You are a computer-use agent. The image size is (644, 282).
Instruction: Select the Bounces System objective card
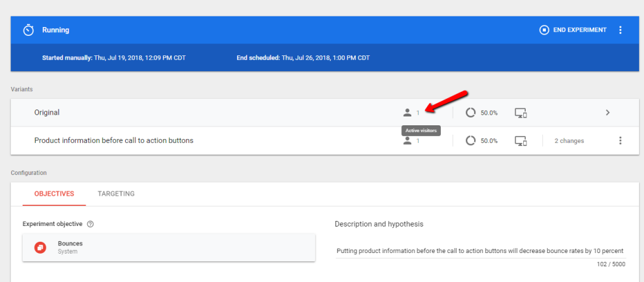pos(169,247)
